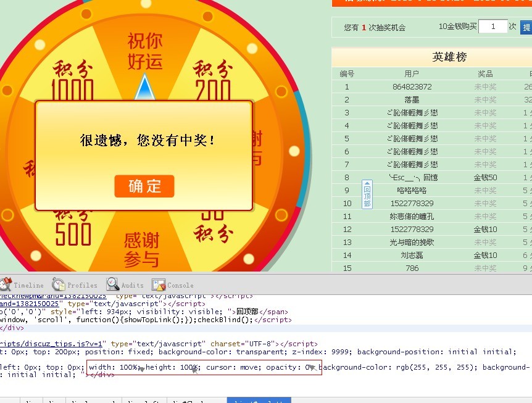Select user 刘志磊 in row 14

click(x=412, y=255)
